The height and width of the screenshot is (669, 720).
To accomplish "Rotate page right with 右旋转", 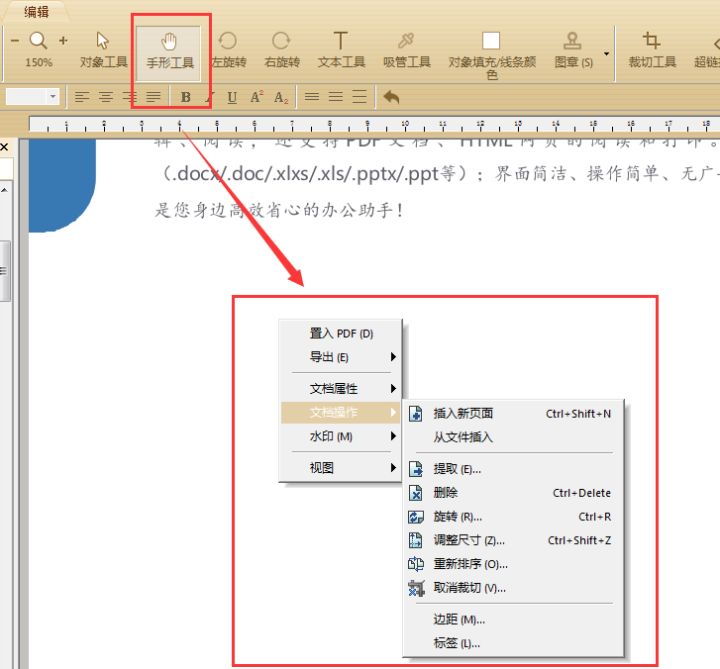I will [x=281, y=51].
